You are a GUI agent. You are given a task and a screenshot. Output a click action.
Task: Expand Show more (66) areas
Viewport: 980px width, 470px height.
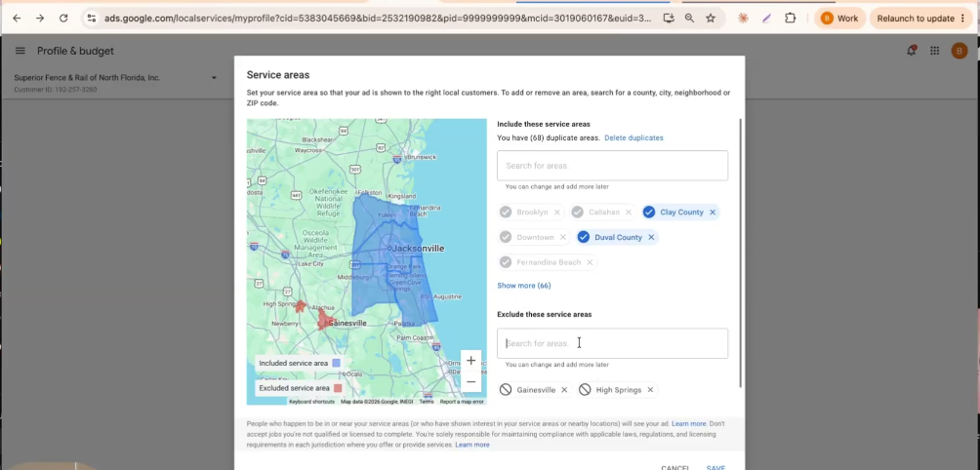pos(524,286)
